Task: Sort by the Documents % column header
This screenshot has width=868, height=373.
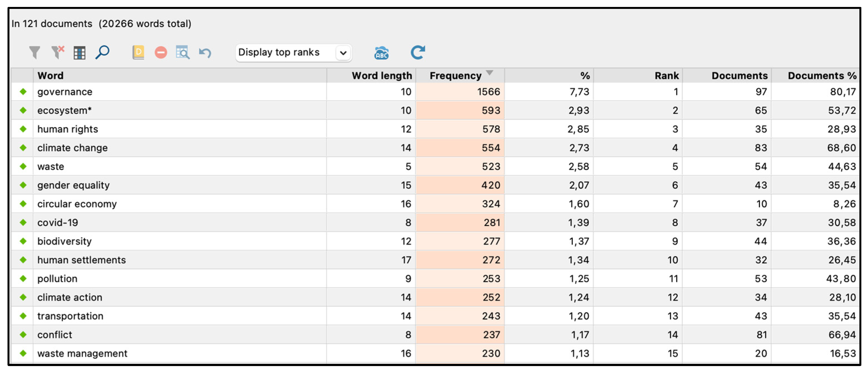Action: [822, 76]
